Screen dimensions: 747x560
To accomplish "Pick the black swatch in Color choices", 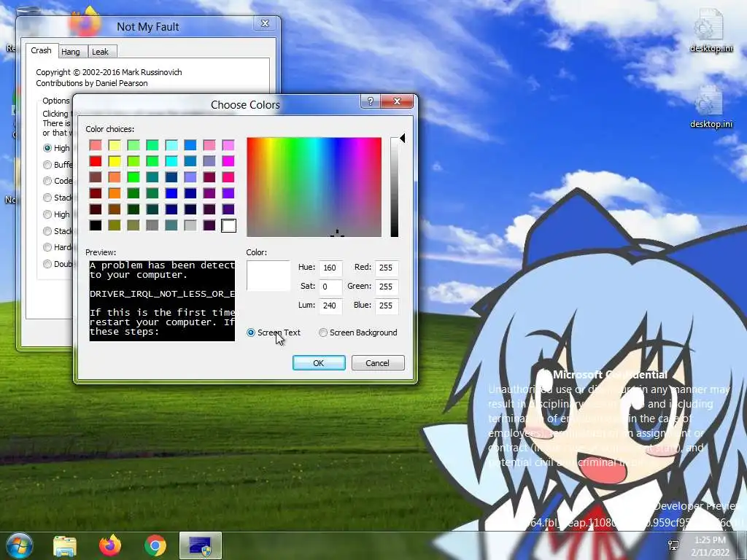I will pyautogui.click(x=96, y=225).
